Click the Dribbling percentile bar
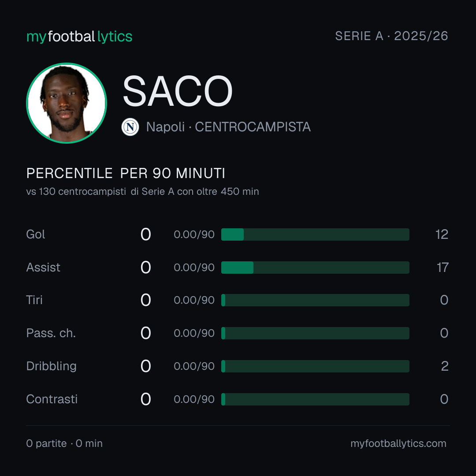 [x=315, y=366]
